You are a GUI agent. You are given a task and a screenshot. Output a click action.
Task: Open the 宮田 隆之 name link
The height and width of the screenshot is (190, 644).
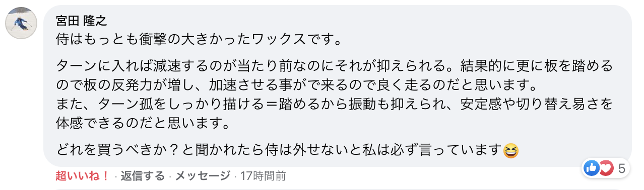click(x=81, y=21)
